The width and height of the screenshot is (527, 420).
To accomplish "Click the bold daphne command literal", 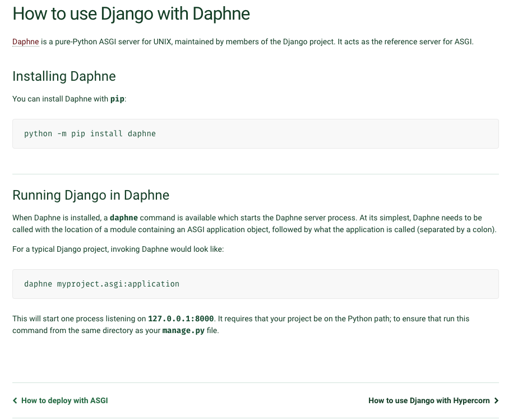I will click(124, 218).
